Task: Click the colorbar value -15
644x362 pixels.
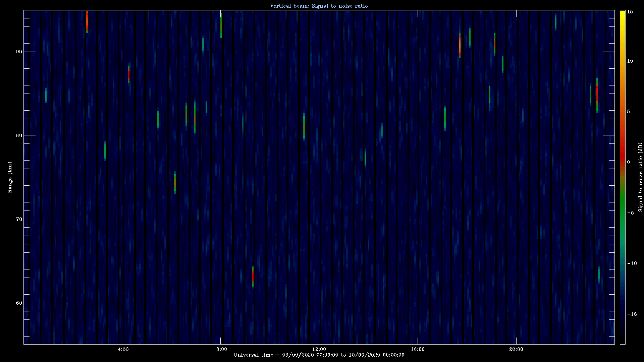Action: (x=632, y=314)
